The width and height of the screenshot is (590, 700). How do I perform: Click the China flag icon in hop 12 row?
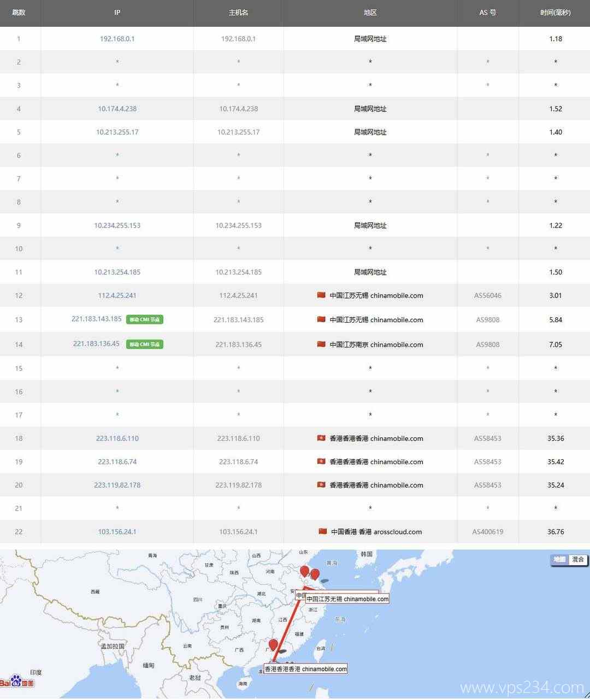[x=321, y=295]
